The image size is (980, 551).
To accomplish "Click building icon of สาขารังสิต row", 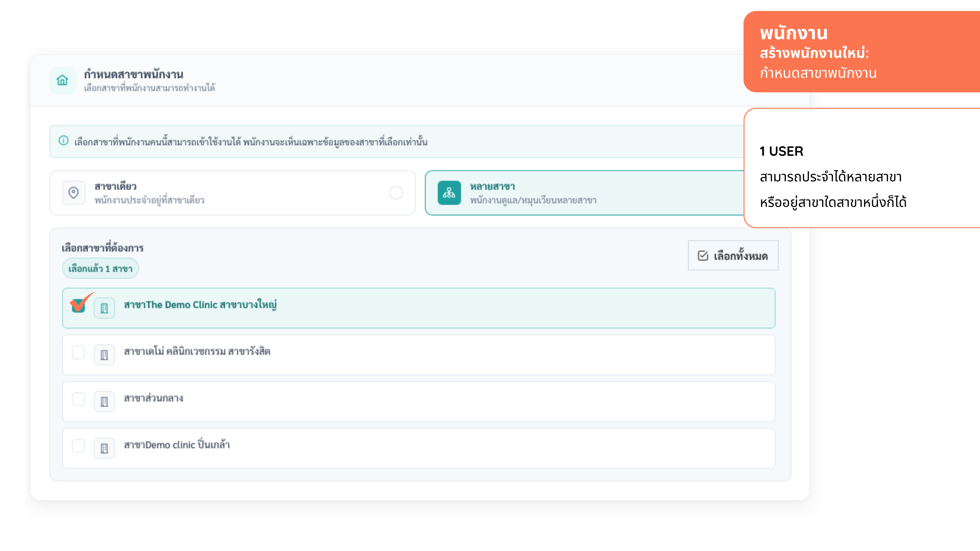I will point(104,355).
